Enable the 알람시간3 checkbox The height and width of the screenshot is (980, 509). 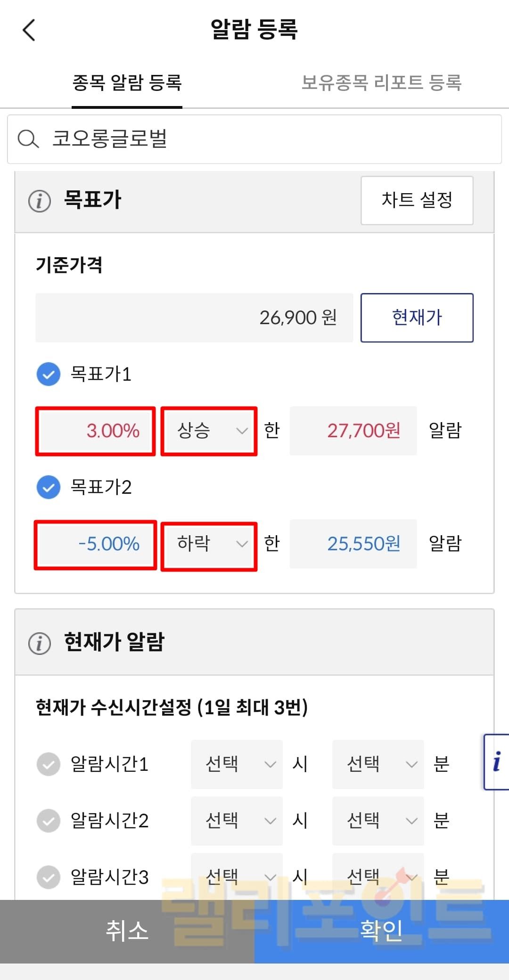click(49, 877)
